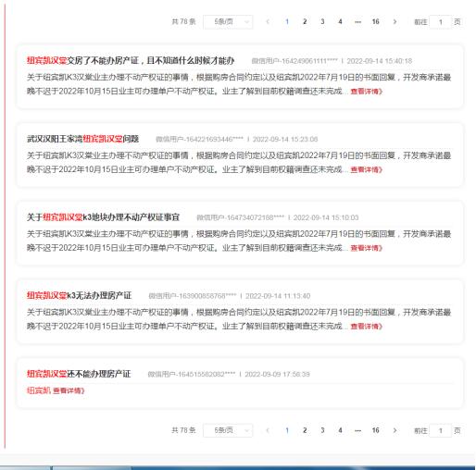The height and width of the screenshot is (470, 476).
Task: Click 查看详情 in the 15:23:08 post
Action: click(367, 169)
